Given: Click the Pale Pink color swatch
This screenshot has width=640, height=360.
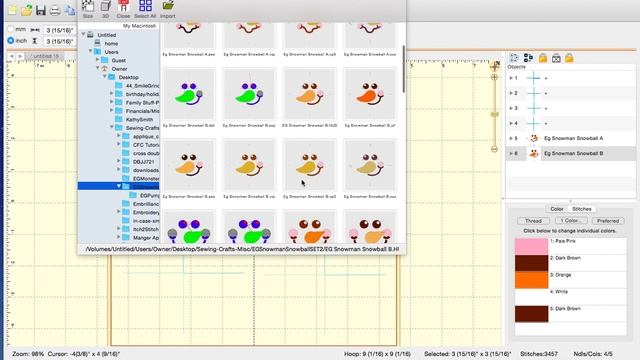Looking at the screenshot, I should point(531,247).
